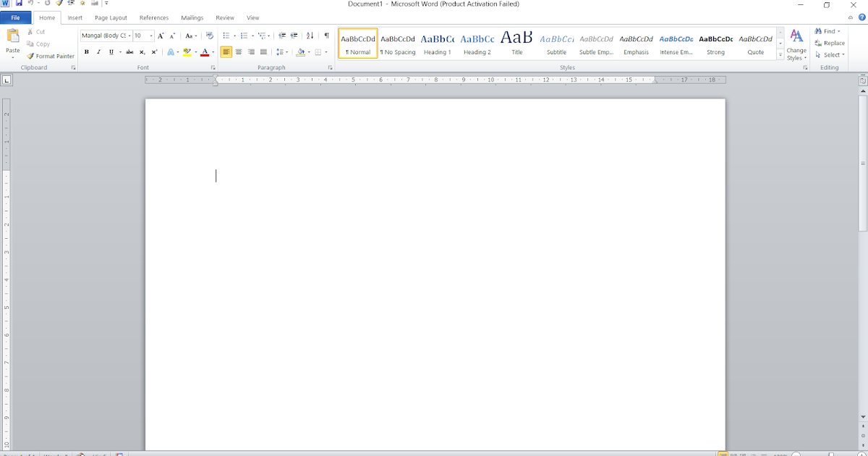Sort the selected text
This screenshot has width=868, height=456.
coord(309,35)
